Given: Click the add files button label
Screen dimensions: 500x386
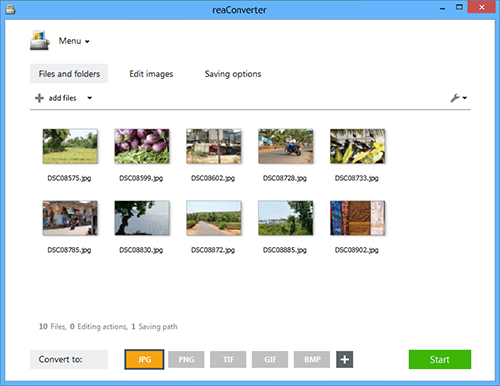Looking at the screenshot, I should 62,98.
